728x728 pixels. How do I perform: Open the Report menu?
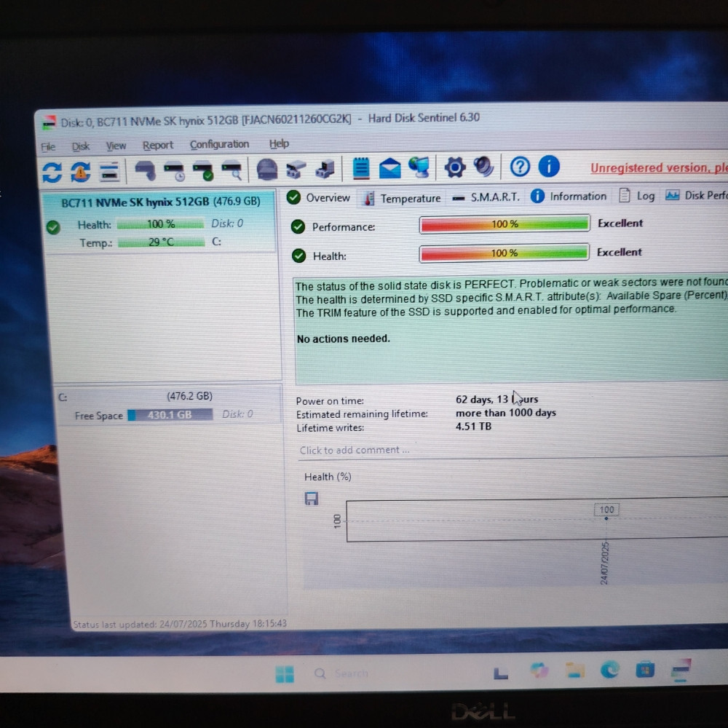[158, 146]
